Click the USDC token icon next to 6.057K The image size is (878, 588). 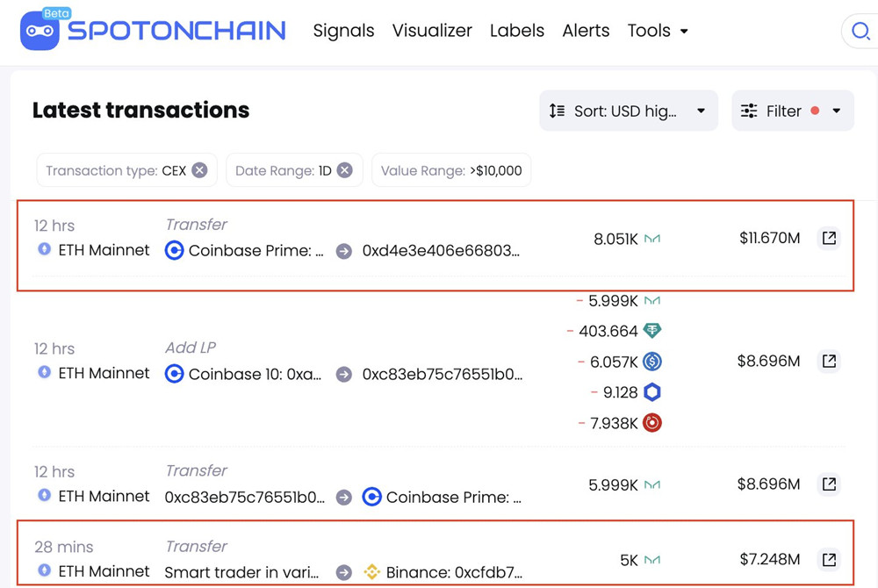point(651,362)
